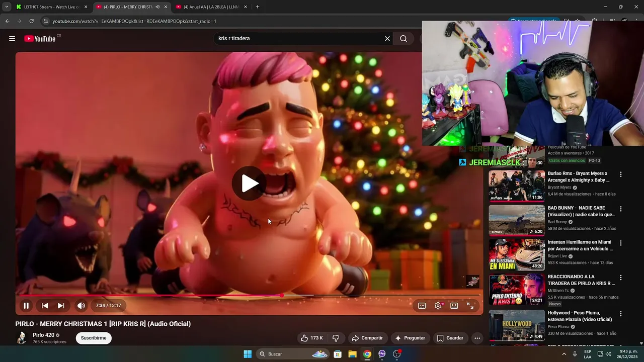Toggle subtitles/captions in the player
This screenshot has height=362, width=644.
(422, 306)
